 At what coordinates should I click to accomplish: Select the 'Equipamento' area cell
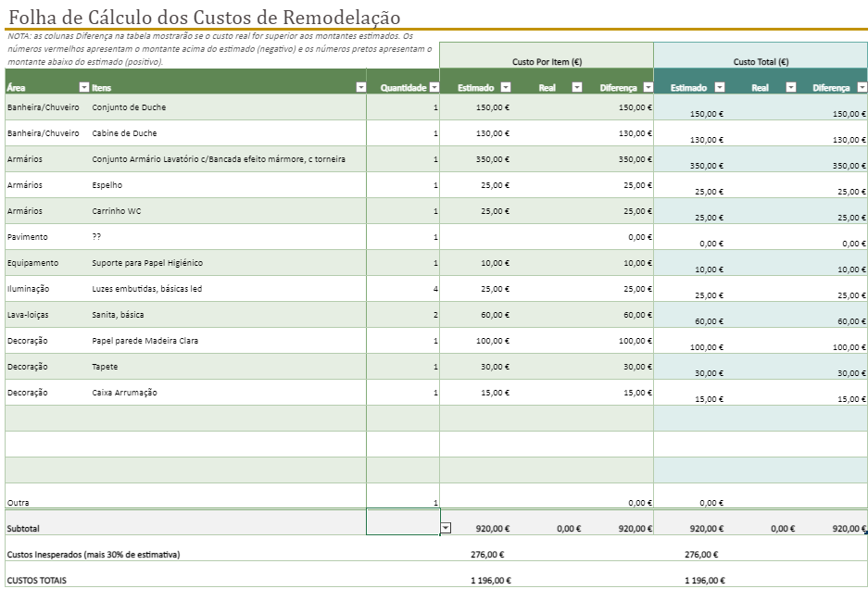(47, 262)
